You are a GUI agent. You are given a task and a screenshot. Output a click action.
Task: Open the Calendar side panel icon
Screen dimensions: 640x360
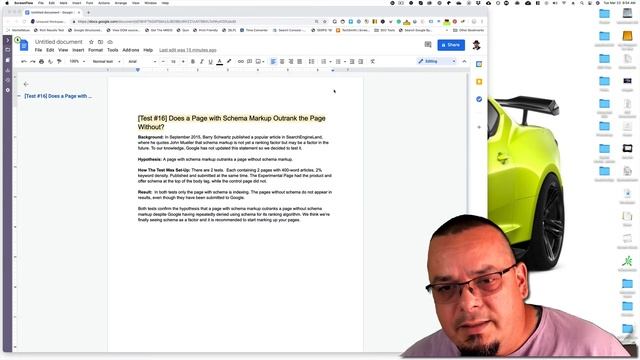[x=479, y=64]
